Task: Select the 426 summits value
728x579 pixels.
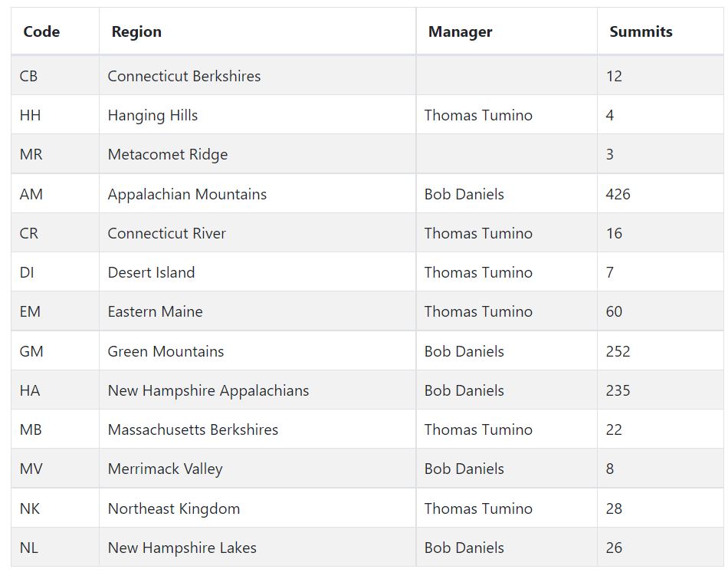Action: point(618,194)
